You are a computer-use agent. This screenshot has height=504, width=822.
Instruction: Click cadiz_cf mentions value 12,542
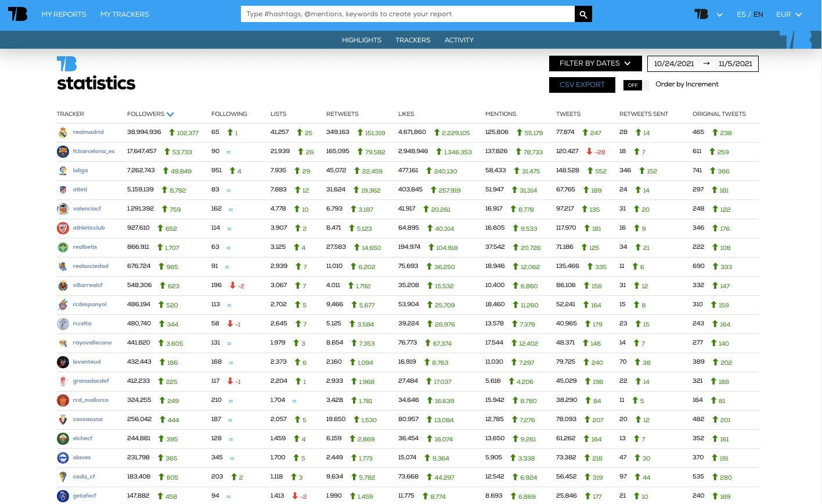(495, 477)
